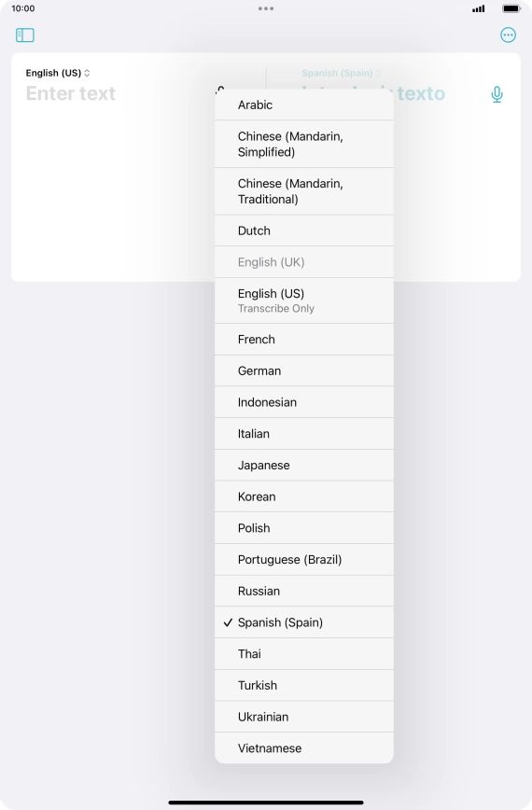Tap the home indicator bar
Viewport: 532px width, 810px height.
[266, 803]
